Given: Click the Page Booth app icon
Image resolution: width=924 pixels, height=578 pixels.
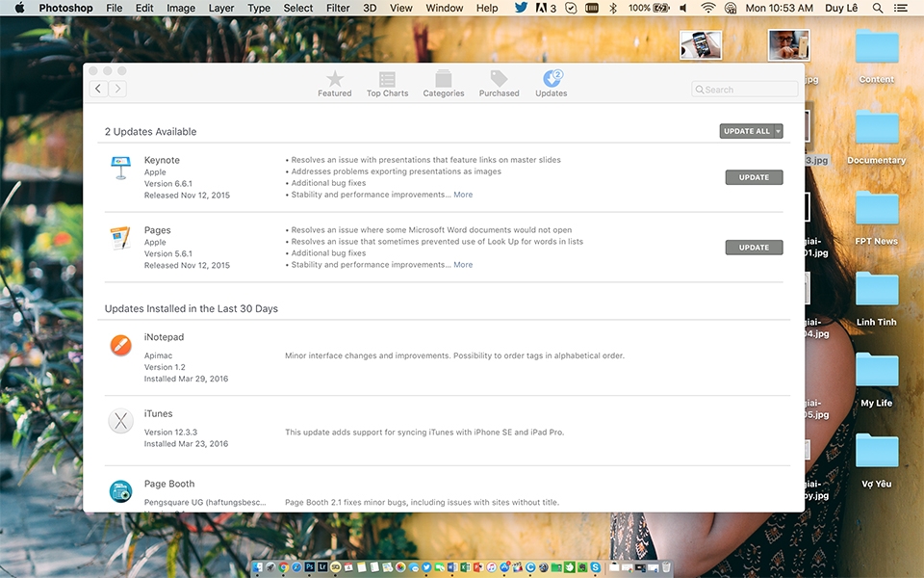Looking at the screenshot, I should click(x=121, y=491).
